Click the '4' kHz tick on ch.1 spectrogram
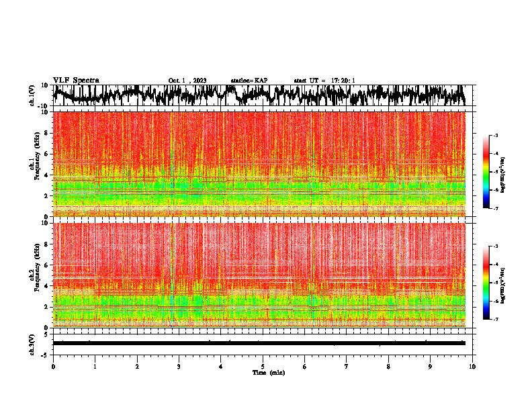Image resolution: width=532 pixels, height=411 pixels. click(47, 175)
